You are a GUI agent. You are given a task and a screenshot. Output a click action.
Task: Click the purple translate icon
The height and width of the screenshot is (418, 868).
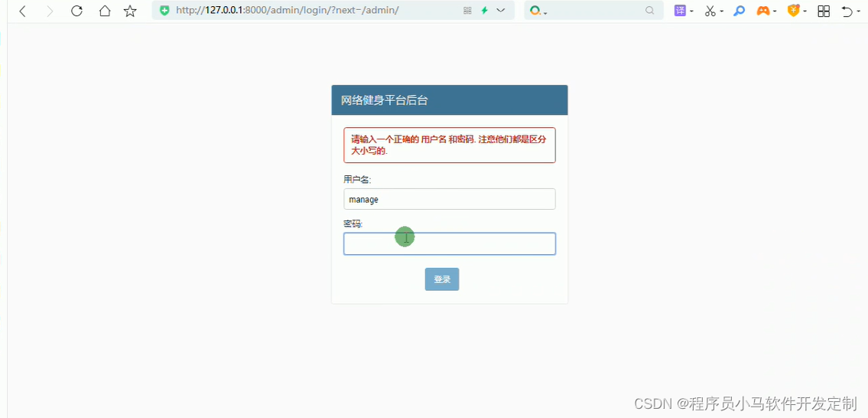click(x=681, y=11)
